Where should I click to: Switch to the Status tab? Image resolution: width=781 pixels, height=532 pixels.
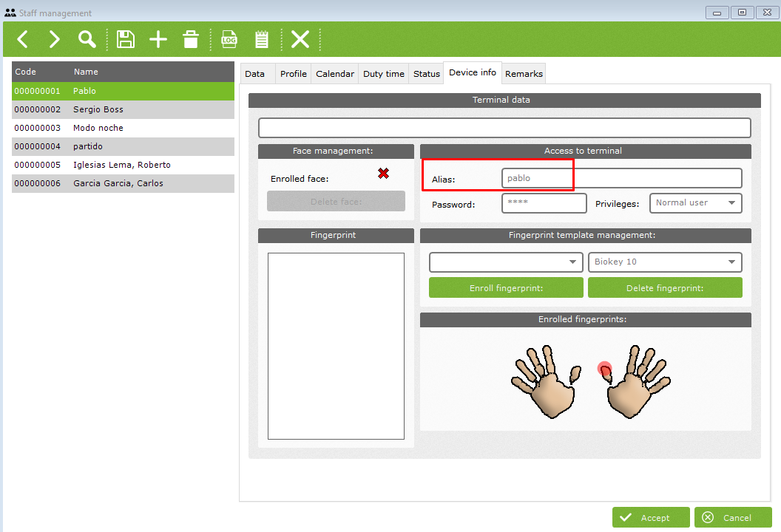coord(426,74)
